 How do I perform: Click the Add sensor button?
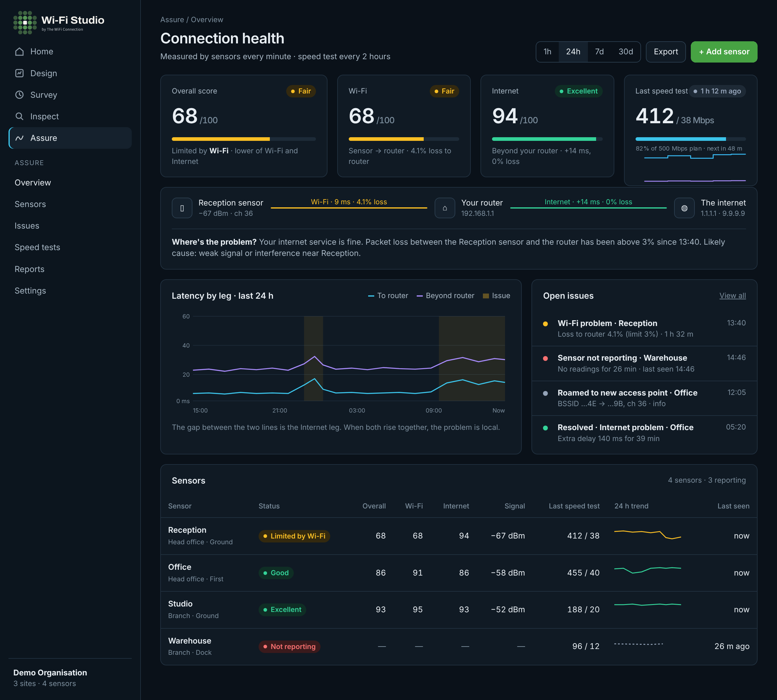(x=724, y=52)
